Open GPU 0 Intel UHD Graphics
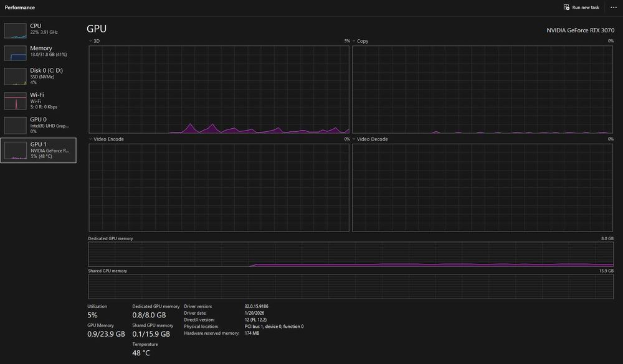Viewport: 623px width, 364px height. (38, 125)
